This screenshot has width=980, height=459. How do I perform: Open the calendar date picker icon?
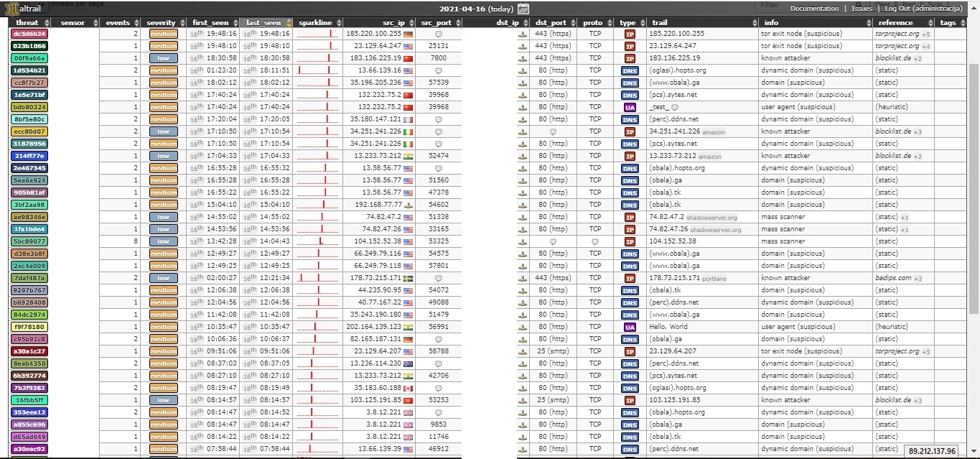coord(523,9)
